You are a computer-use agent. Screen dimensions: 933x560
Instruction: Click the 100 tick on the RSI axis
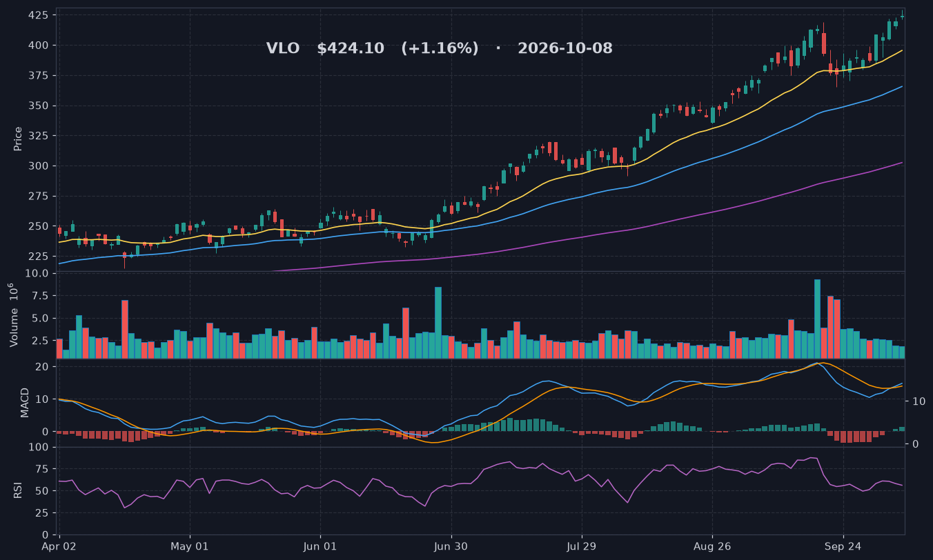[38, 448]
